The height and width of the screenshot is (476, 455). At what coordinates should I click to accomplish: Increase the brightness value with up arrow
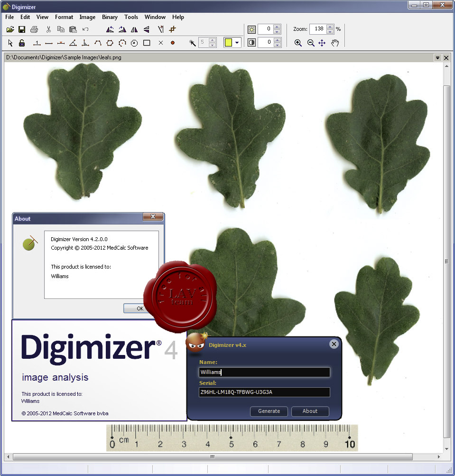(x=277, y=27)
